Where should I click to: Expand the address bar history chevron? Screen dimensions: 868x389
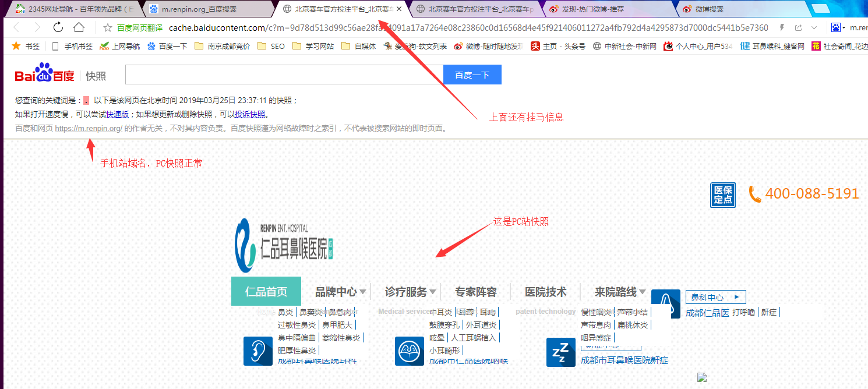click(x=814, y=27)
